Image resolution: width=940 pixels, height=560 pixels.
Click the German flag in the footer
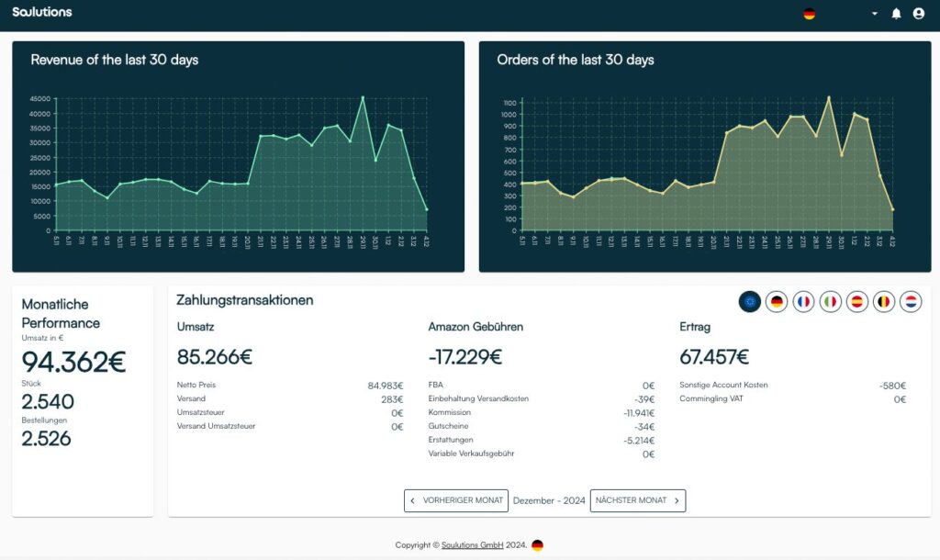pyautogui.click(x=537, y=545)
